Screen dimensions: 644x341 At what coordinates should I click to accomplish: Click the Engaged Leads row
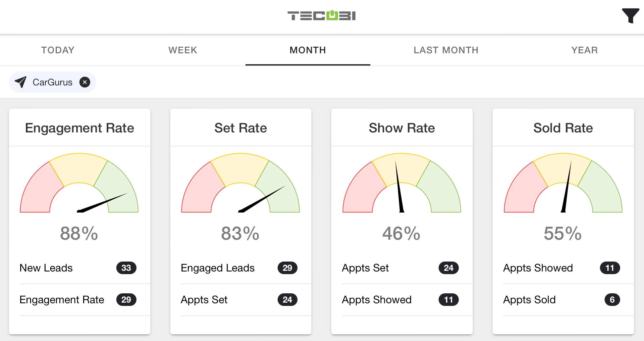[218, 268]
